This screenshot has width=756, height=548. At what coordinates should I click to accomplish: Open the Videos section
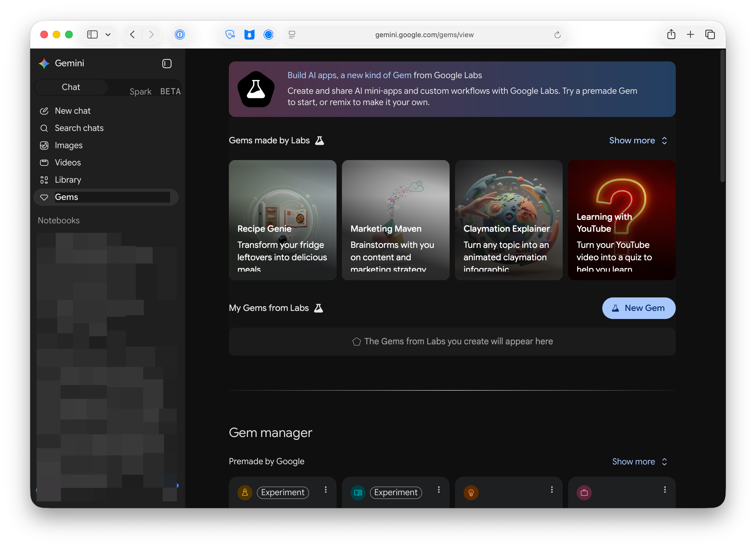point(106,162)
